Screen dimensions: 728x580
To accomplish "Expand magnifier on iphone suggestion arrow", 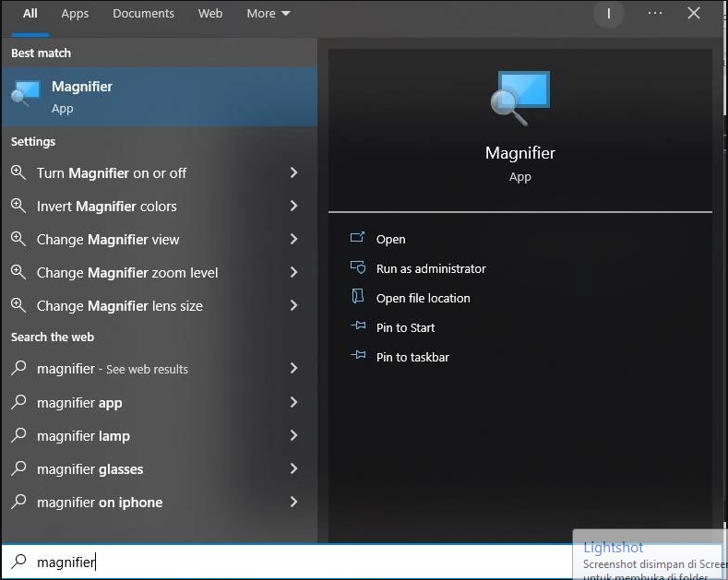I will [x=293, y=502].
